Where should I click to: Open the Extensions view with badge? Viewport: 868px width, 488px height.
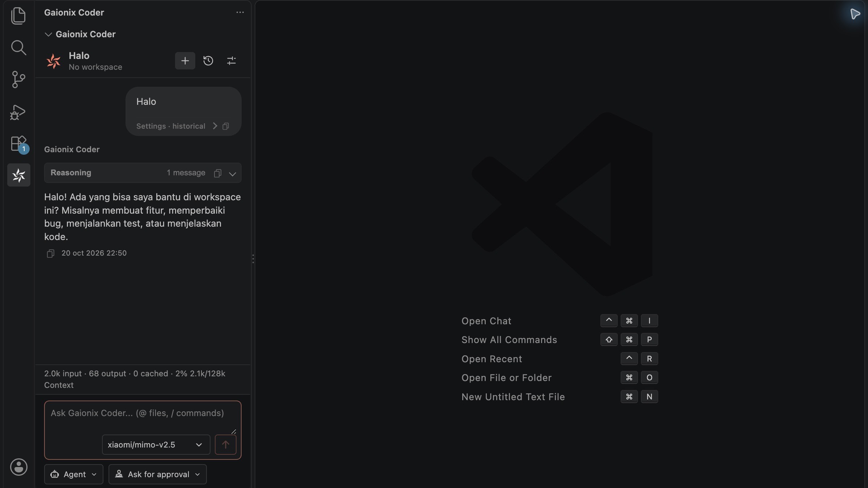point(19,144)
